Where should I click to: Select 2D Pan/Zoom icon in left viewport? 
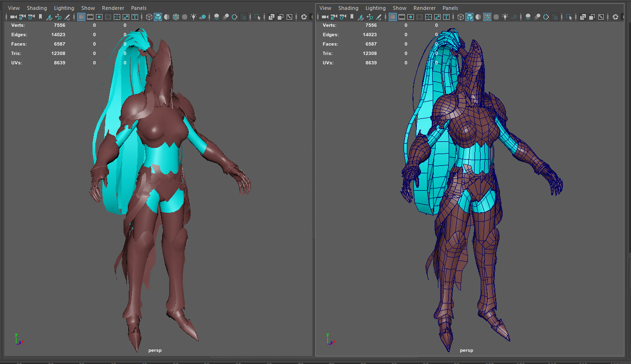tap(58, 17)
